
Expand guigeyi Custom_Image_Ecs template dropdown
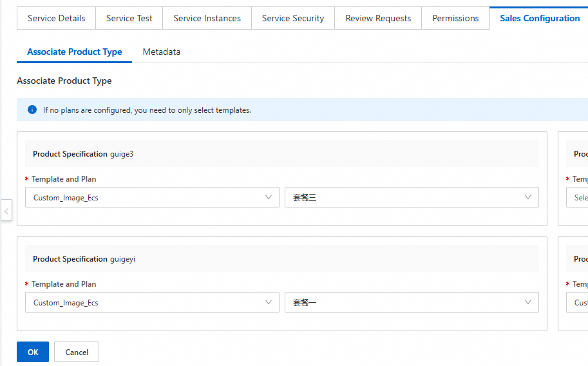pyautogui.click(x=152, y=302)
